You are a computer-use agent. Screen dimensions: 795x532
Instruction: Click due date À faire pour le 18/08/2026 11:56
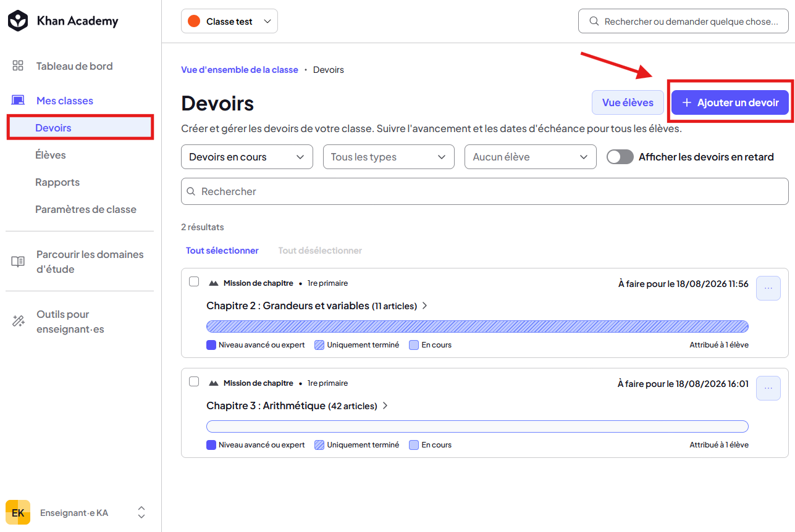pyautogui.click(x=683, y=284)
